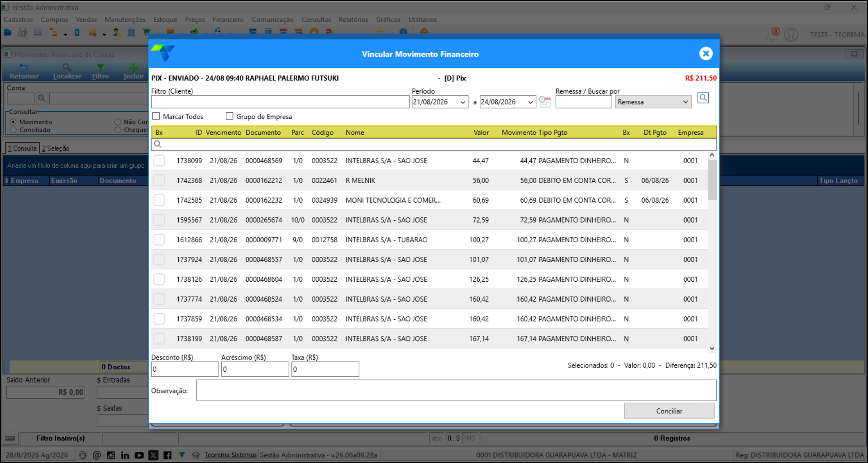The image size is (868, 463).
Task: Click the table scrollbar down arrow
Action: [x=712, y=349]
